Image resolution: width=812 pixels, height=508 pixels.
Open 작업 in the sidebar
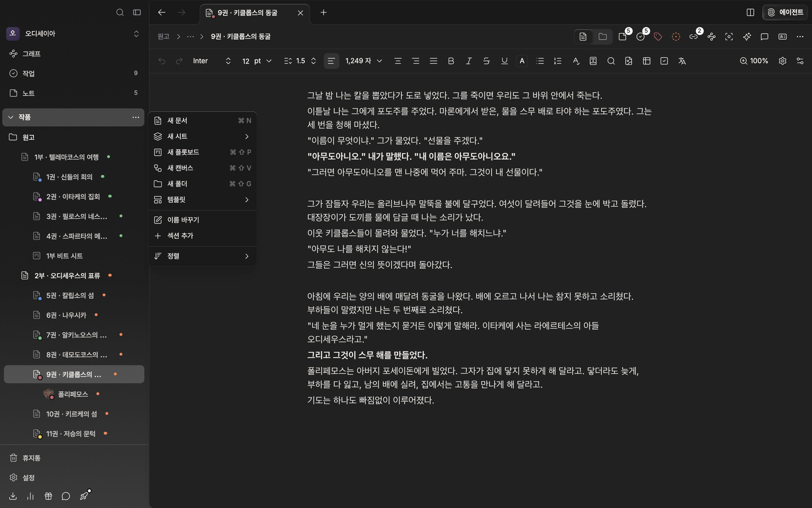tap(74, 73)
